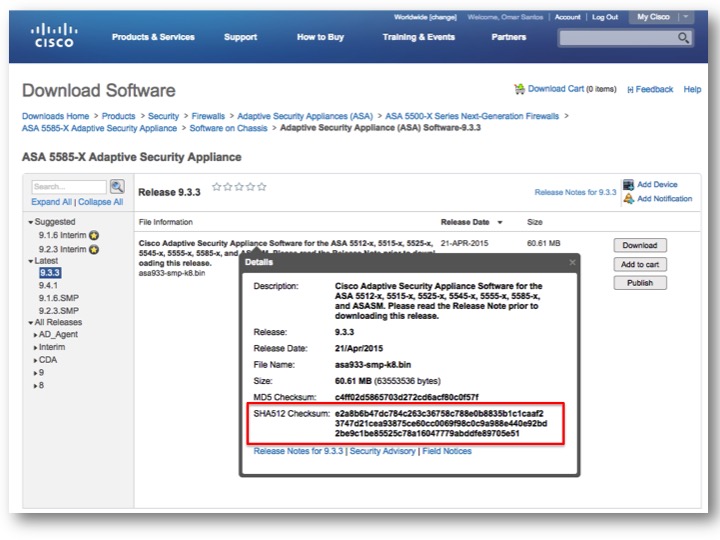Select release 9.2.3.SMP in the tree

point(59,311)
